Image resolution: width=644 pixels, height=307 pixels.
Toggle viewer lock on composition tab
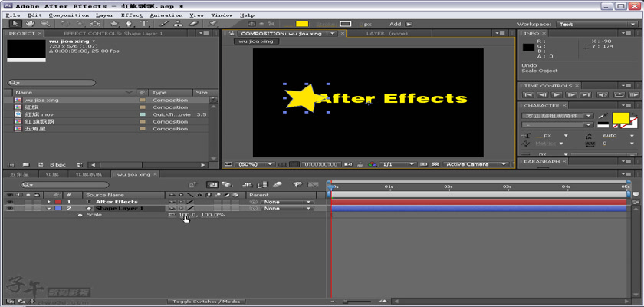click(232, 33)
